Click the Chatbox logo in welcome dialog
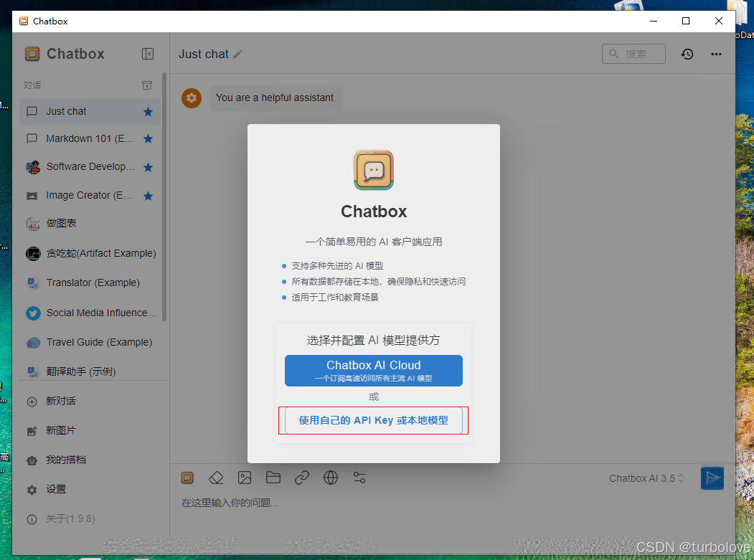 tap(374, 170)
